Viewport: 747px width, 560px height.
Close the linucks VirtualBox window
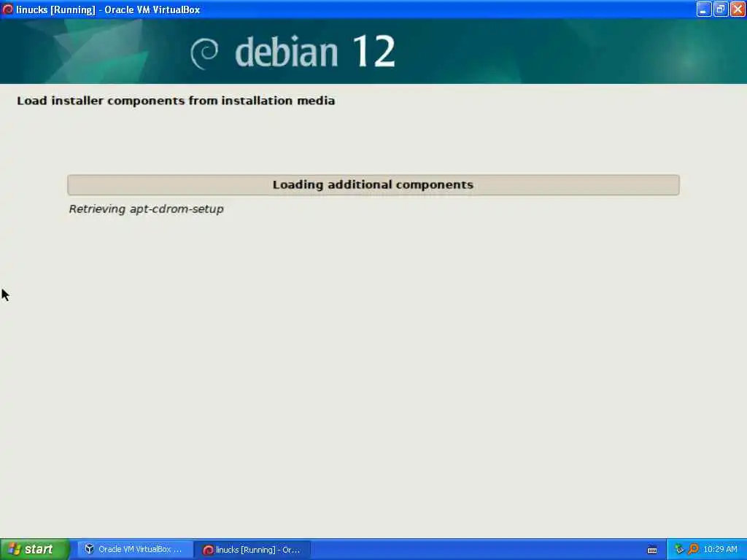[x=738, y=9]
